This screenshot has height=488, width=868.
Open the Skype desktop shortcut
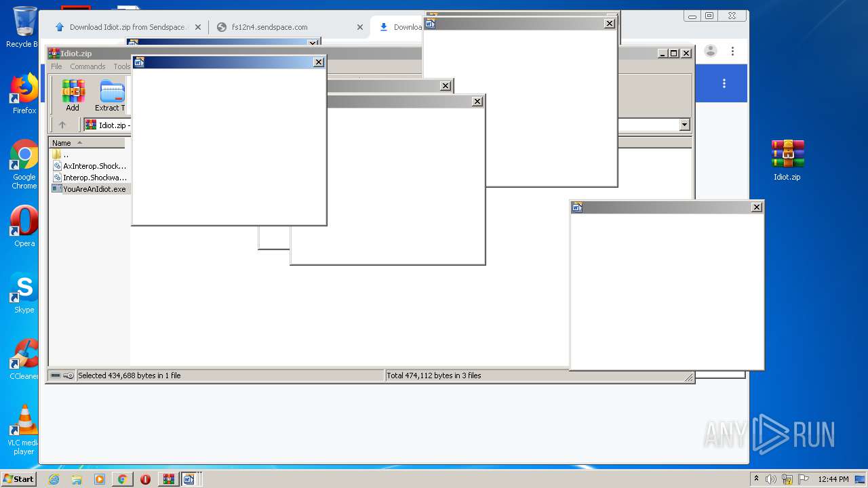(24, 293)
